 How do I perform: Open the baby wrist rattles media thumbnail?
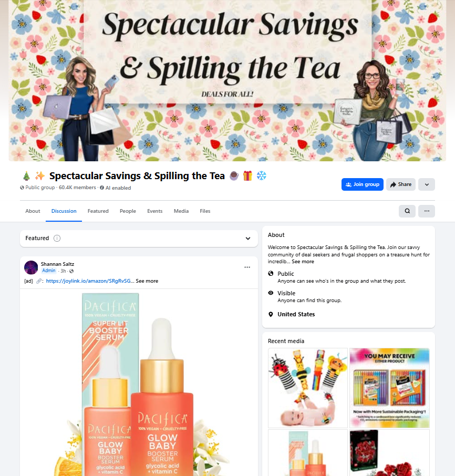(x=308, y=388)
